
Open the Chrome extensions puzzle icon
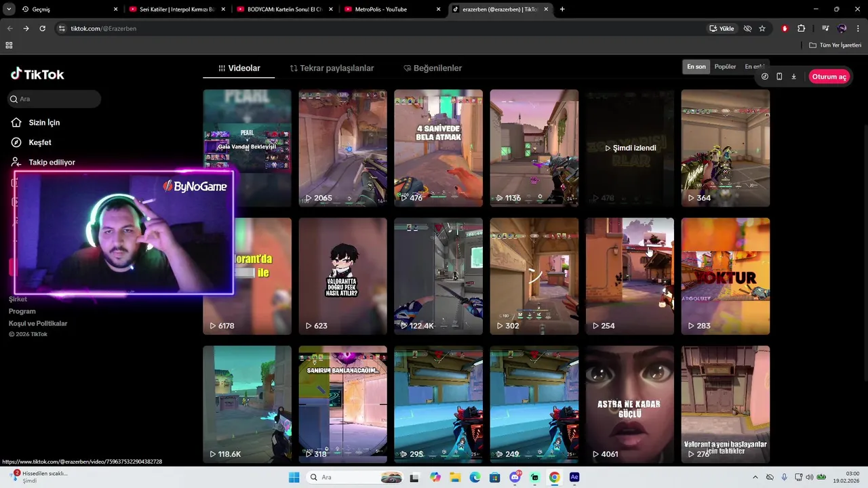[802, 28]
